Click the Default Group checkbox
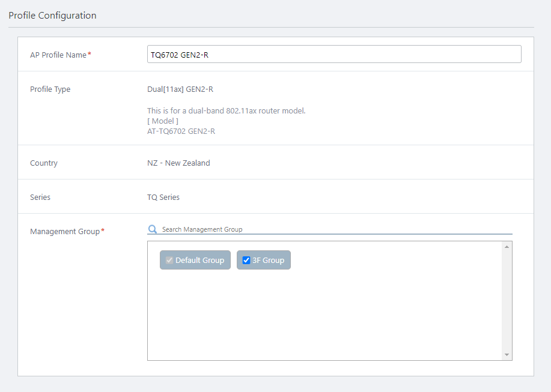Viewport: 551px width, 392px height. (169, 261)
